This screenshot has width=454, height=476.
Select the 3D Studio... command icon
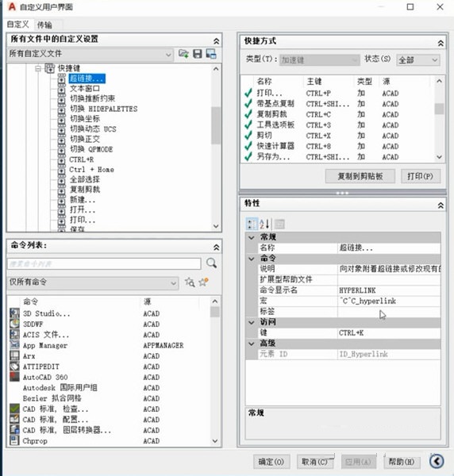tap(14, 313)
